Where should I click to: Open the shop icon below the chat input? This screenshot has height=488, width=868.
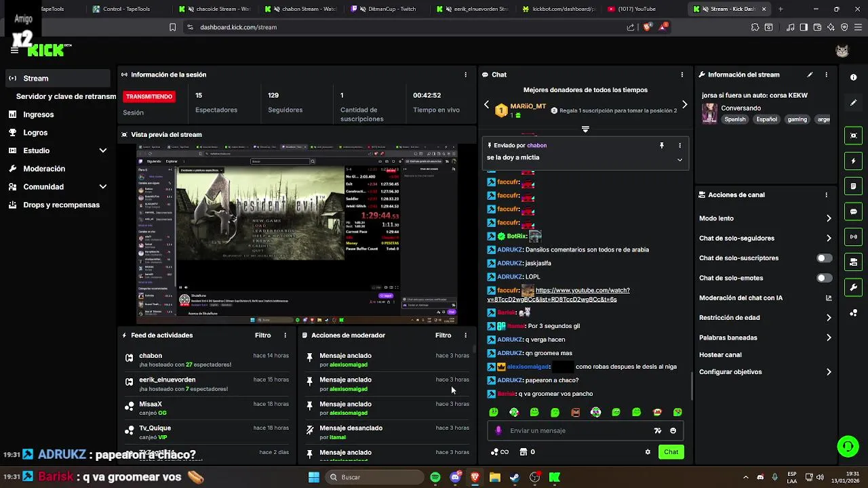524,452
